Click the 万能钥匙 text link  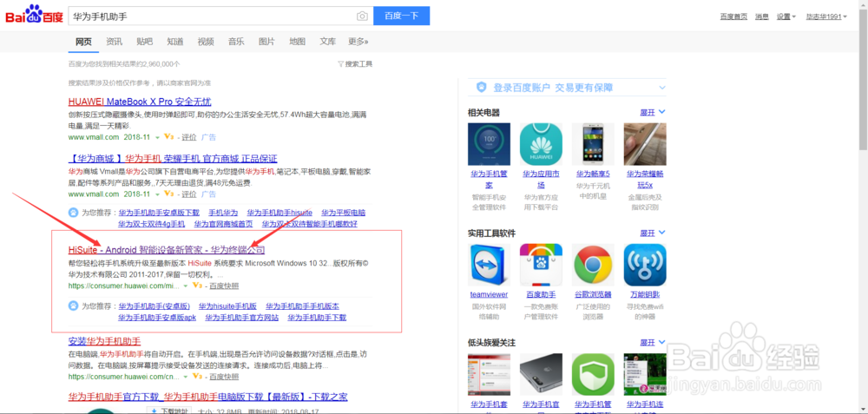pos(645,294)
